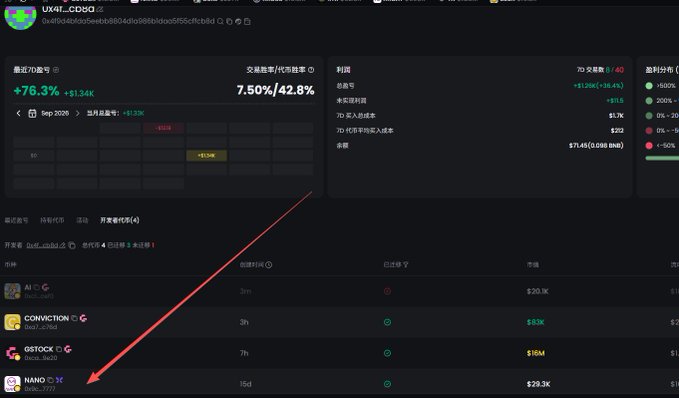Click the green profit distribution bar
The height and width of the screenshot is (398, 679).
(x=662, y=159)
